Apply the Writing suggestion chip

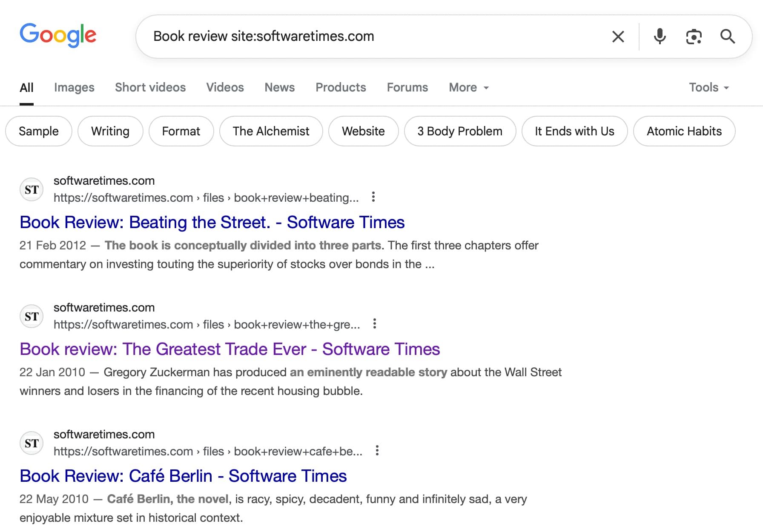point(110,131)
